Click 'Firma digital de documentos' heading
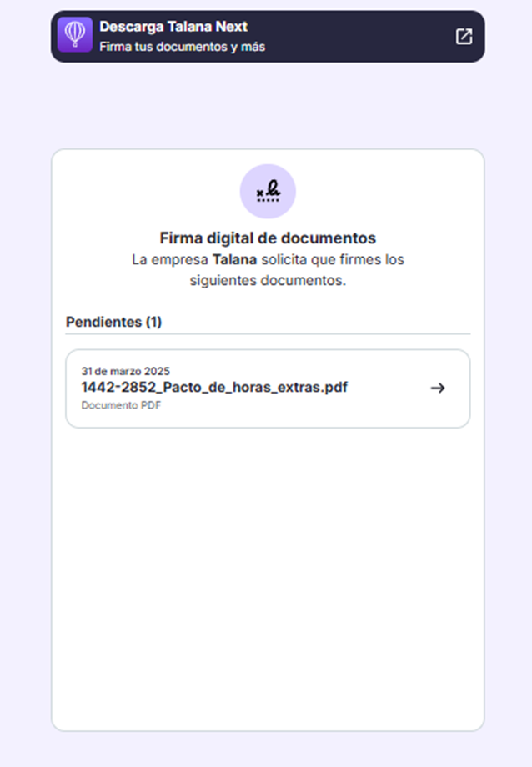The width and height of the screenshot is (532, 767). coord(268,238)
